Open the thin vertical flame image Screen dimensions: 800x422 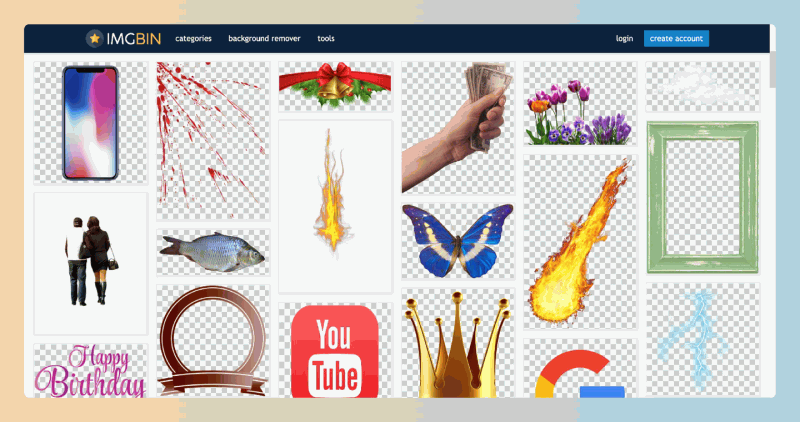point(335,207)
